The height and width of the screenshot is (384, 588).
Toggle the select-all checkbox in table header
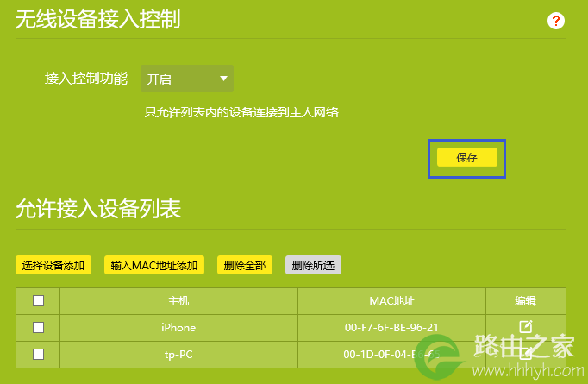[38, 300]
